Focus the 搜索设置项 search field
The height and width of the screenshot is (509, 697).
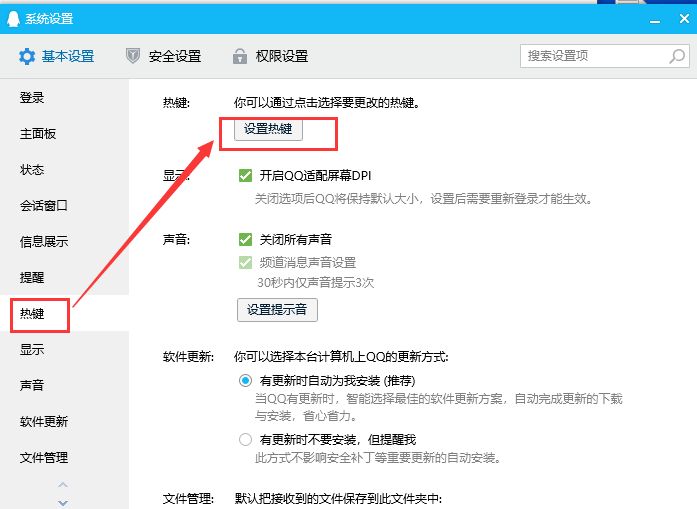(605, 56)
